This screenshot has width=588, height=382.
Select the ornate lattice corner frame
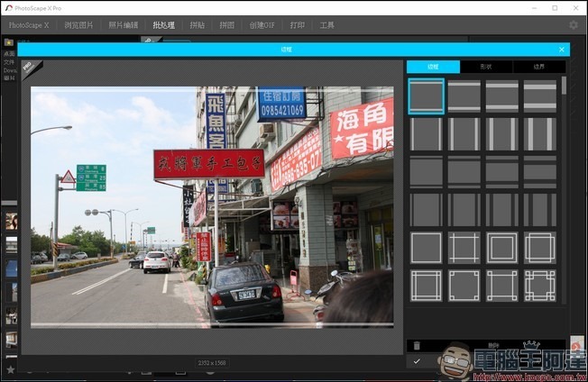pyautogui.click(x=539, y=286)
